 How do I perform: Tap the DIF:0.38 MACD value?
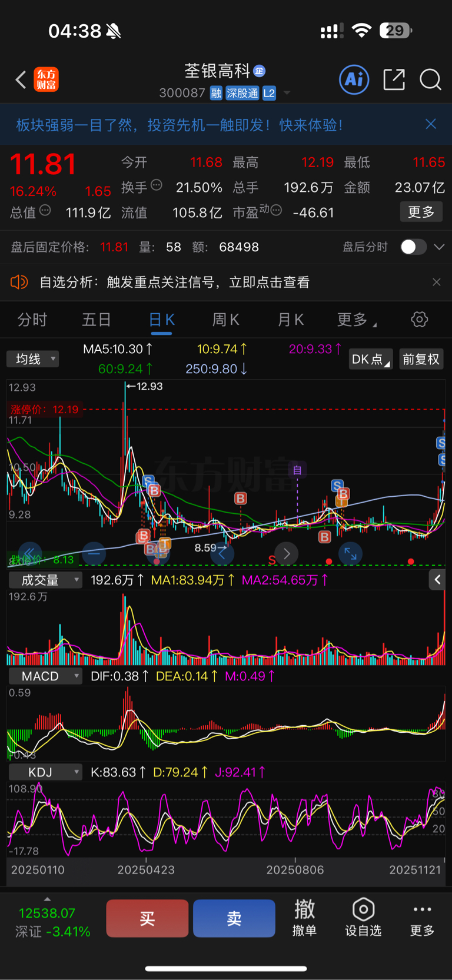[x=119, y=676]
